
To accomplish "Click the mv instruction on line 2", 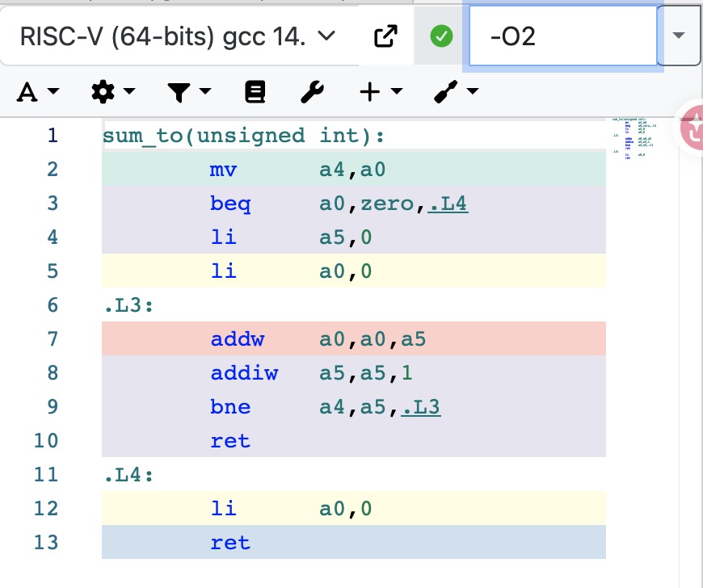I will point(223,170).
